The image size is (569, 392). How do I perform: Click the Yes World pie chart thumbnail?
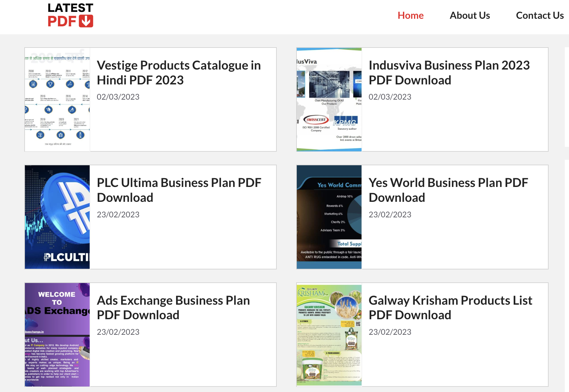click(329, 217)
